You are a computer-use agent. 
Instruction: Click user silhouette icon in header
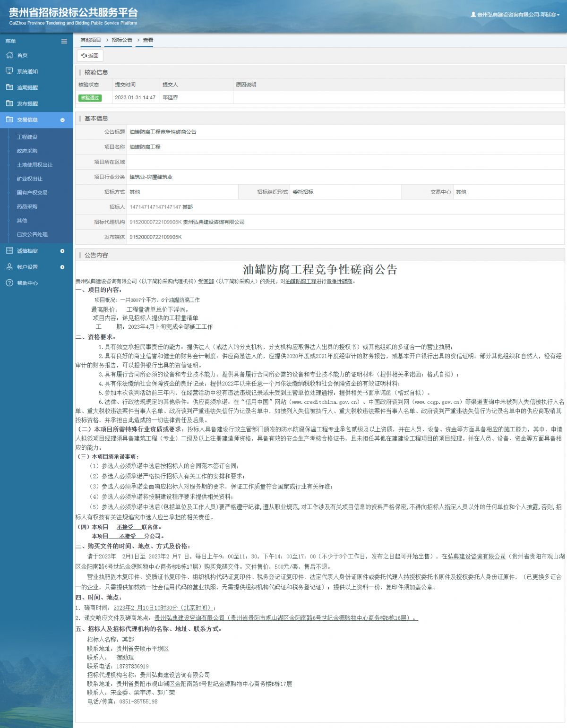click(x=474, y=14)
